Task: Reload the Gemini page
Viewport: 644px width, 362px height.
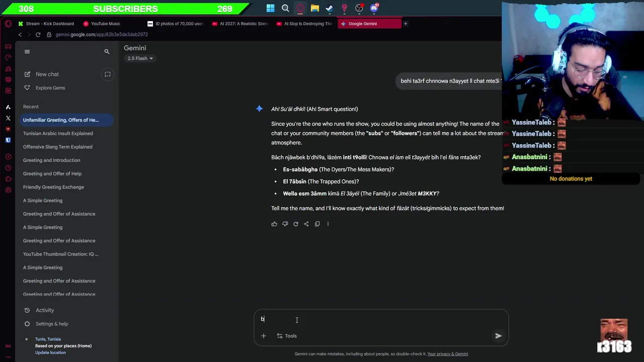Action: [x=38, y=35]
